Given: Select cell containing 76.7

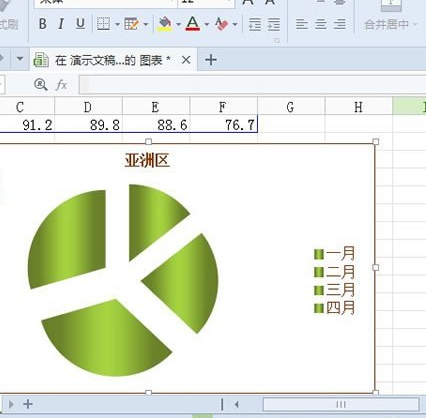Looking at the screenshot, I should pos(223,124).
